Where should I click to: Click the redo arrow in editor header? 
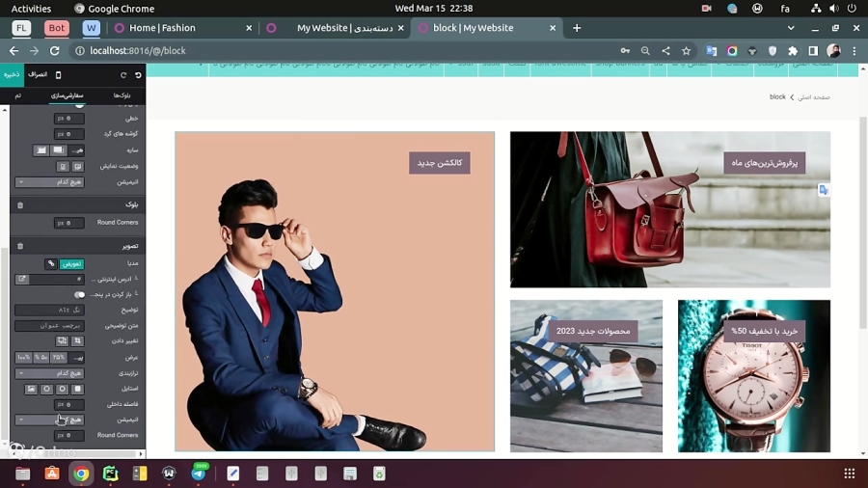pos(123,74)
